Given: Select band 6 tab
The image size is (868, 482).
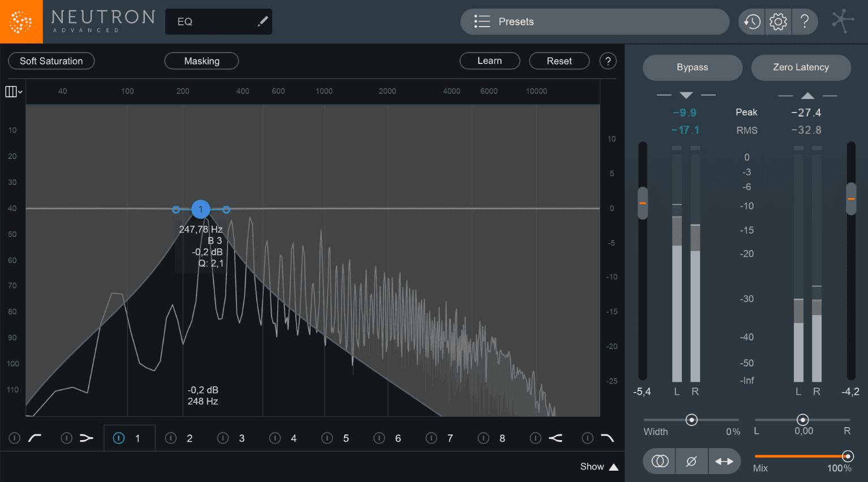Looking at the screenshot, I should pyautogui.click(x=398, y=438).
